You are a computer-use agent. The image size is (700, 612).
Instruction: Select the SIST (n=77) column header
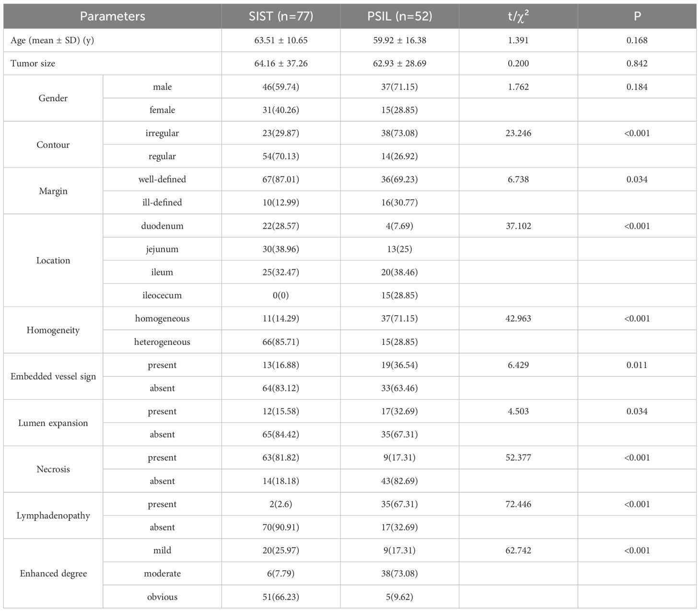(281, 16)
